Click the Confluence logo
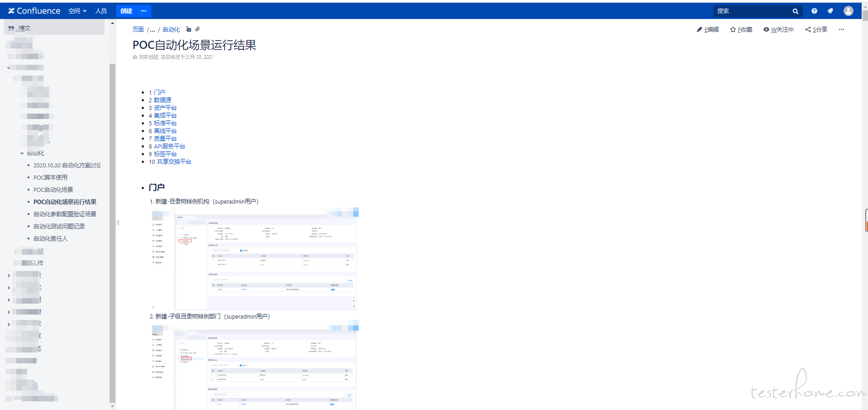Image resolution: width=868 pixels, height=410 pixels. click(x=34, y=11)
